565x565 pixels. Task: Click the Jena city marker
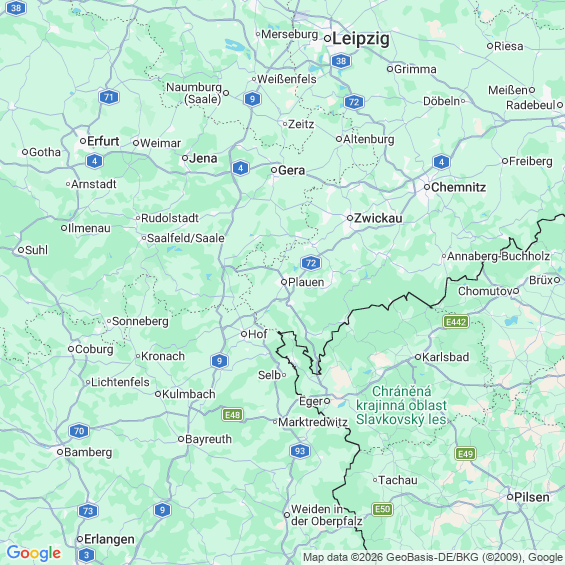coord(185,158)
